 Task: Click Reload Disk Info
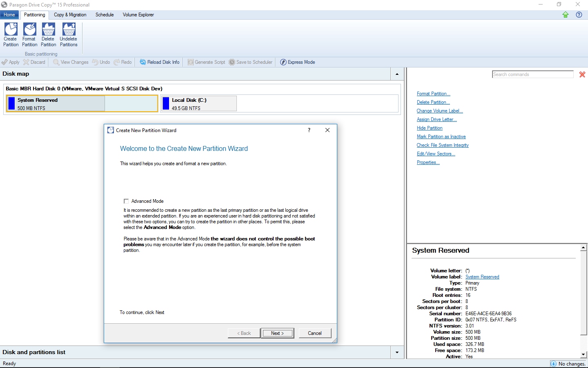(x=160, y=62)
